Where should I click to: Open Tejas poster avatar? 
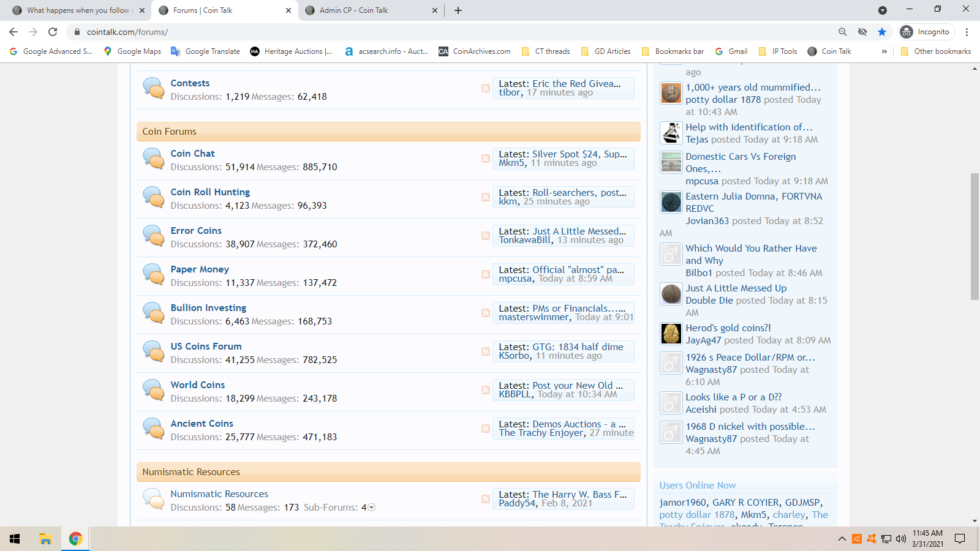[671, 133]
